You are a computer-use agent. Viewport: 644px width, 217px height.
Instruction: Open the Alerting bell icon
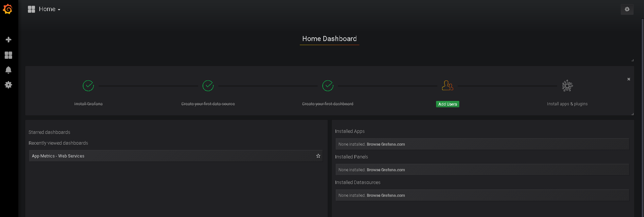pyautogui.click(x=8, y=70)
